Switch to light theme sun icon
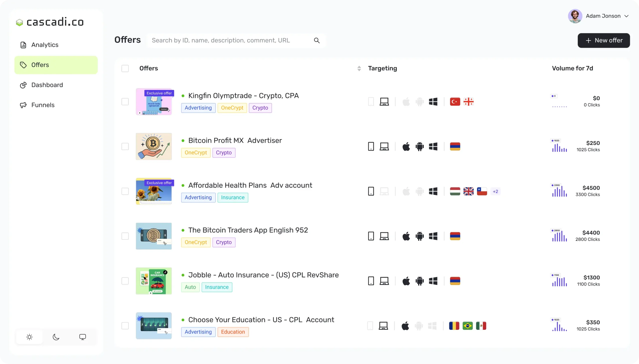This screenshot has height=364, width=639. 29,337
